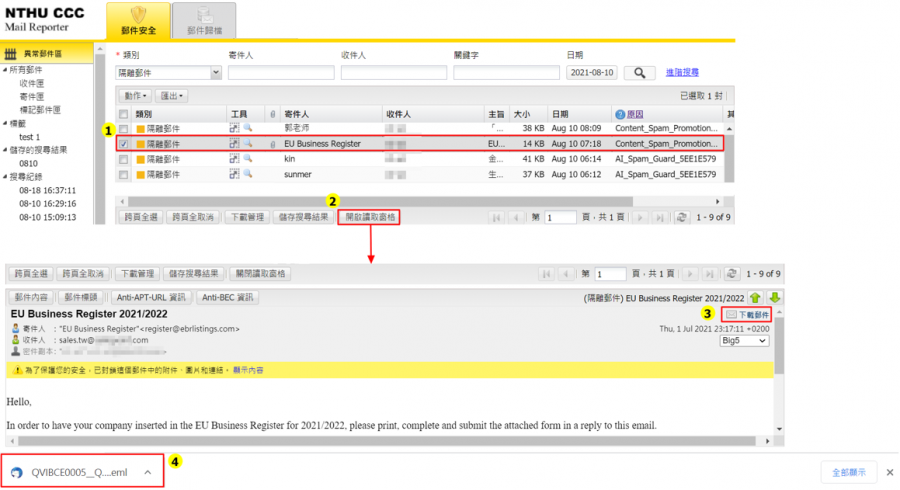The width and height of the screenshot is (900, 490).
Task: Click the 寄件人 sender search input field
Action: pos(280,73)
